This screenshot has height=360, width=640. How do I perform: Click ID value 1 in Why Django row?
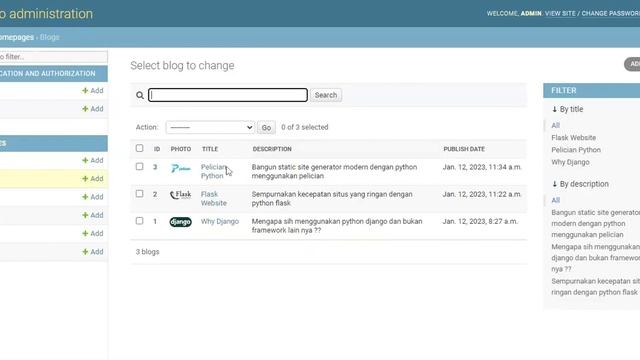tap(155, 221)
